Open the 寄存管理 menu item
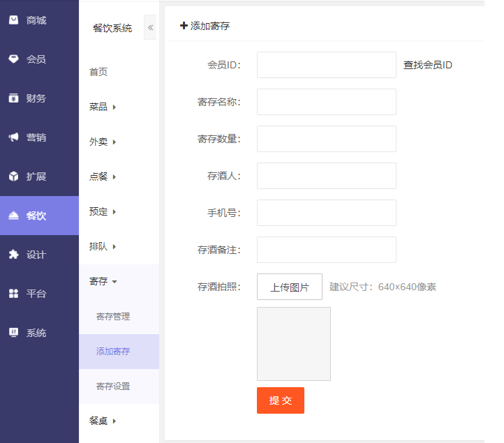This screenshot has width=504, height=443. click(x=113, y=316)
